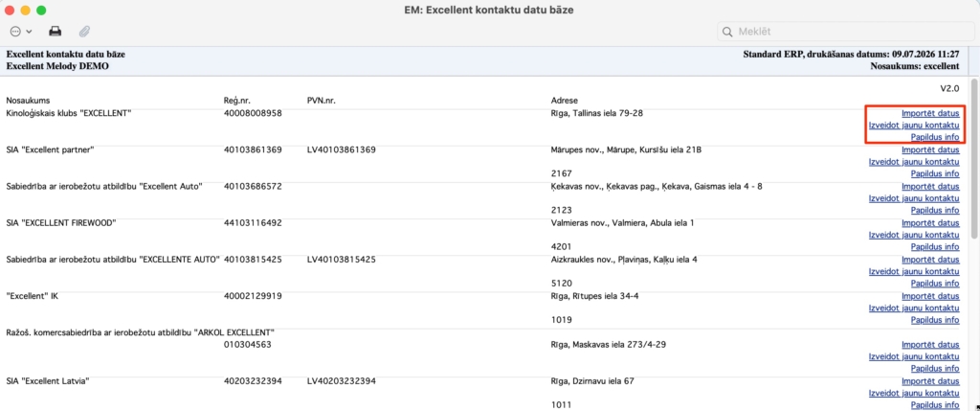Click the Nosaukums: excellent filter label
The height and width of the screenshot is (411, 980).
pos(914,66)
